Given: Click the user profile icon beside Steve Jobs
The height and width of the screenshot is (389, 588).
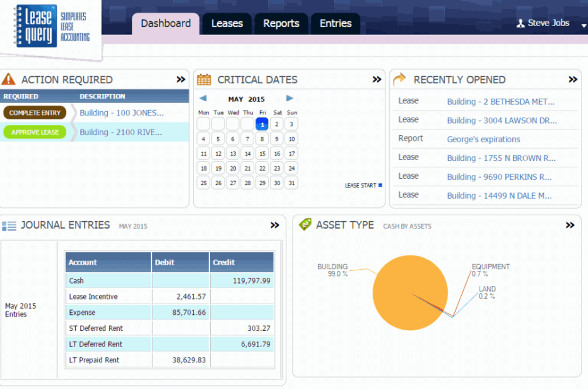Looking at the screenshot, I should tap(521, 23).
